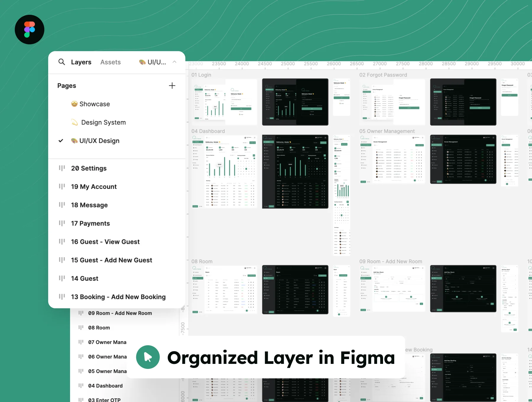The height and width of the screenshot is (402, 532).
Task: Switch to the Layers tab
Action: point(81,62)
